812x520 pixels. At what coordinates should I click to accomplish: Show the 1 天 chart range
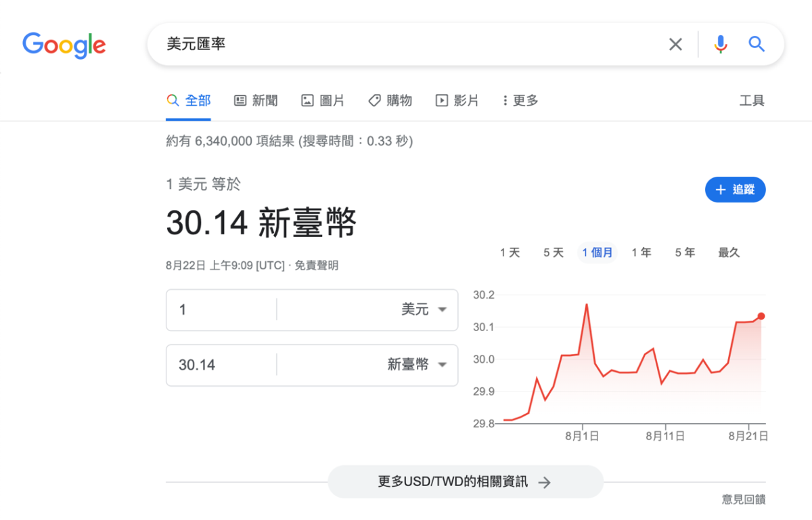click(510, 253)
